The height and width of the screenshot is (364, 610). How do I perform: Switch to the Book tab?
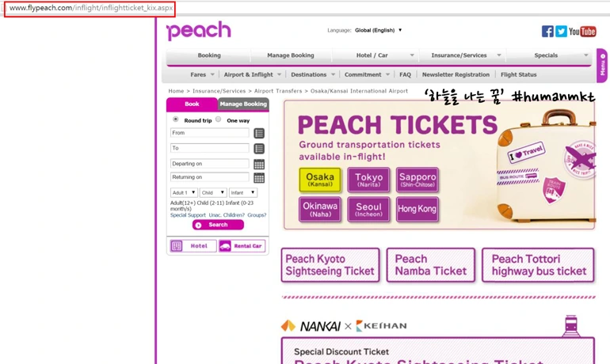coord(192,104)
